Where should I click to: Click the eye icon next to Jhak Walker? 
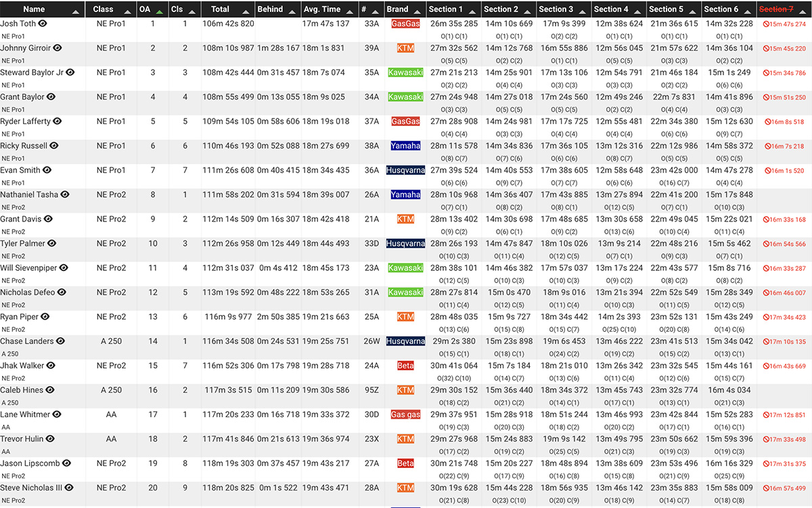[51, 366]
